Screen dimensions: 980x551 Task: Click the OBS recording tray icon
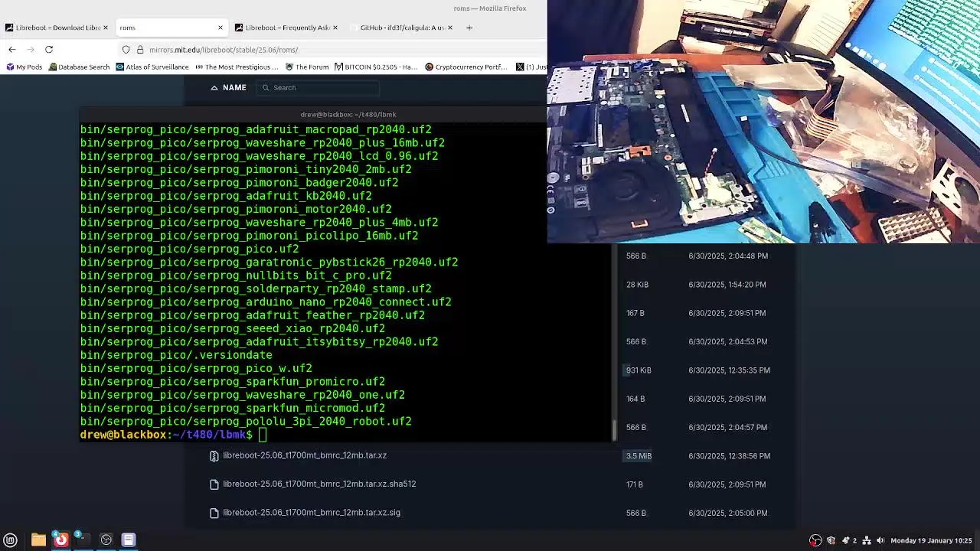pos(815,540)
